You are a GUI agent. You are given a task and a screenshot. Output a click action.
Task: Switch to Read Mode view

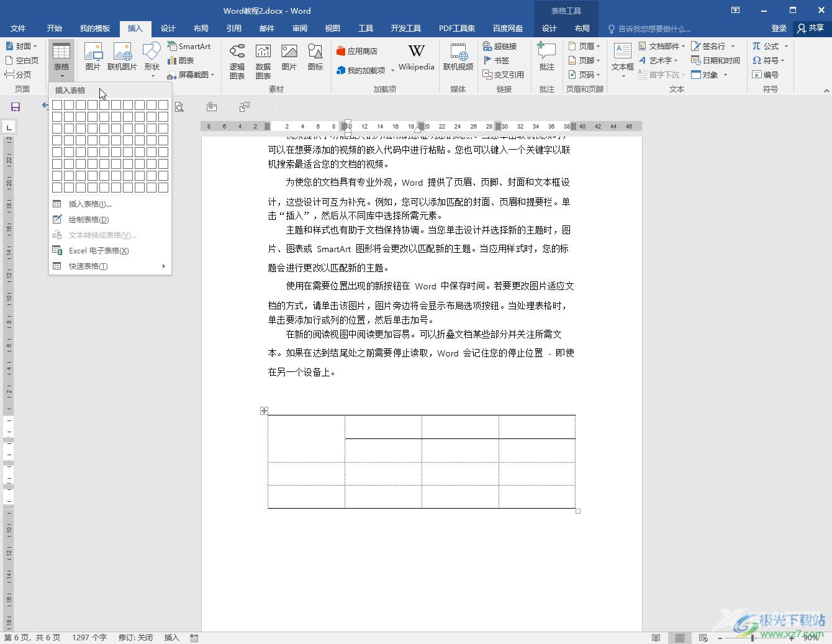pyautogui.click(x=656, y=638)
